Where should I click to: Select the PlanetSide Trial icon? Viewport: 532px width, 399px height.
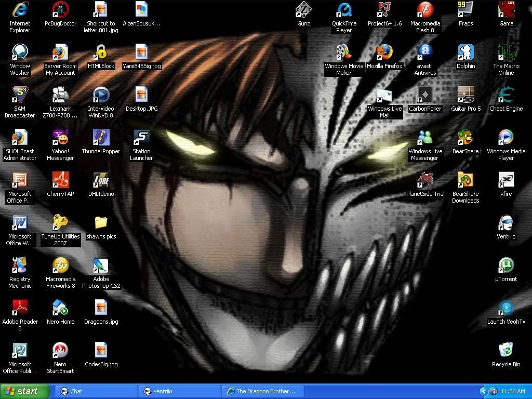pos(425,180)
